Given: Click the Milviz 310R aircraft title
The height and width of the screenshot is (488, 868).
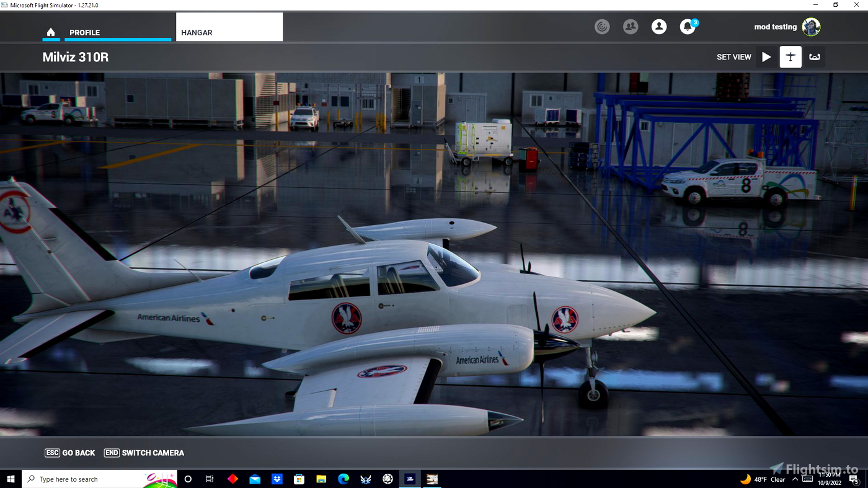Looking at the screenshot, I should click(x=76, y=58).
